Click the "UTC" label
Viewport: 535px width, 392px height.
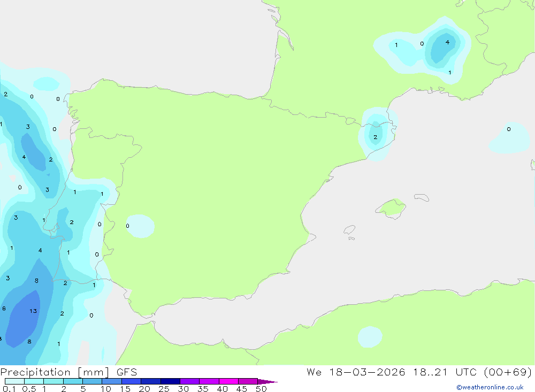pos(466,372)
